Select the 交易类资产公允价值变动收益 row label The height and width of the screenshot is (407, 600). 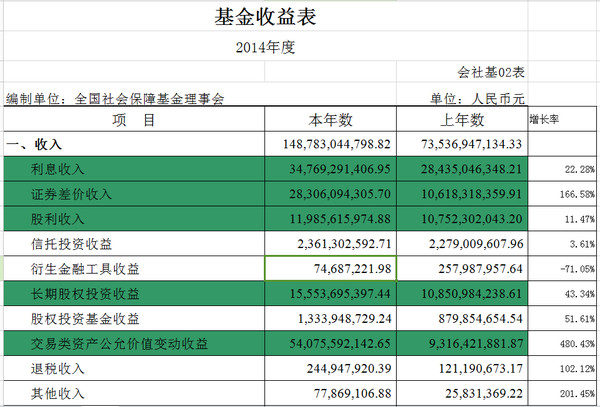134,343
